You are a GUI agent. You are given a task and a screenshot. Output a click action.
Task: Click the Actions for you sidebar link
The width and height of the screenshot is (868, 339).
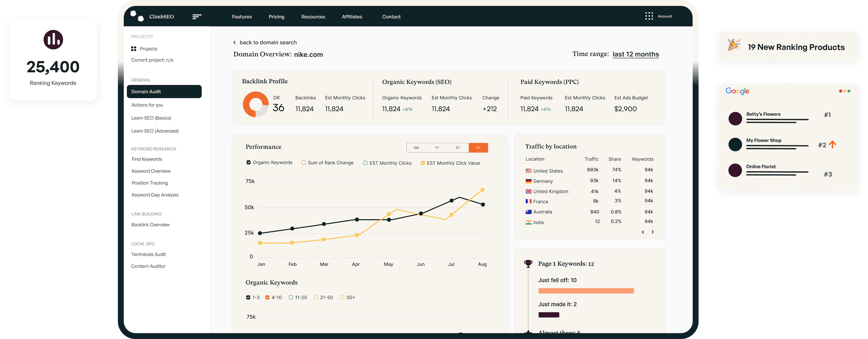147,104
